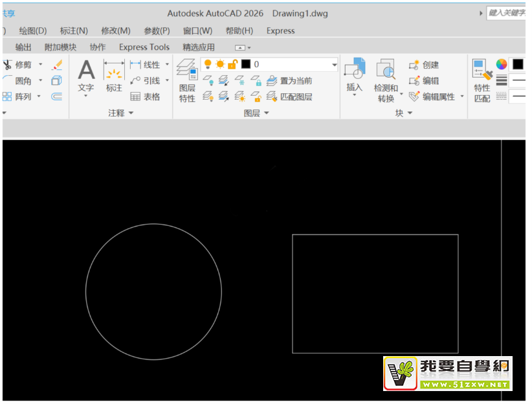The image size is (532, 404).
Task: Toggle layer lock padlock icon
Action: click(x=232, y=64)
